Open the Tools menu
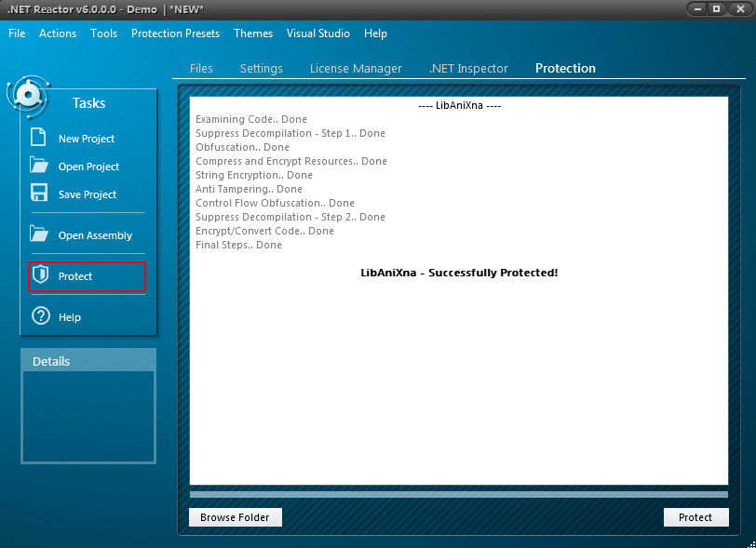 click(x=103, y=33)
